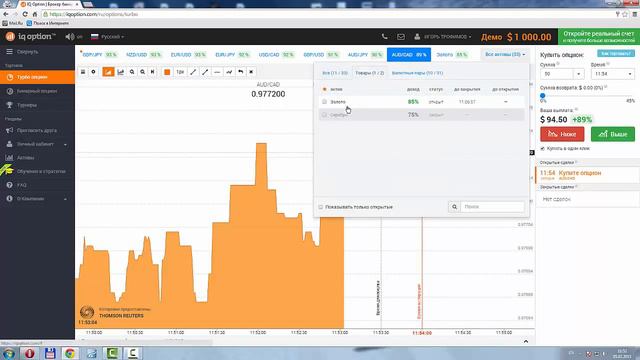Click the search magnifier in asset popup

(x=454, y=207)
